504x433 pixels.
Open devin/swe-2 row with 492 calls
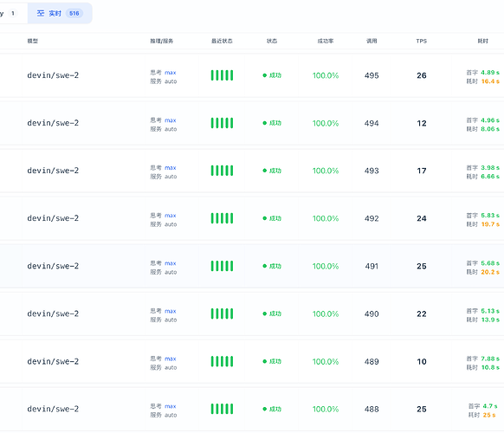252,218
